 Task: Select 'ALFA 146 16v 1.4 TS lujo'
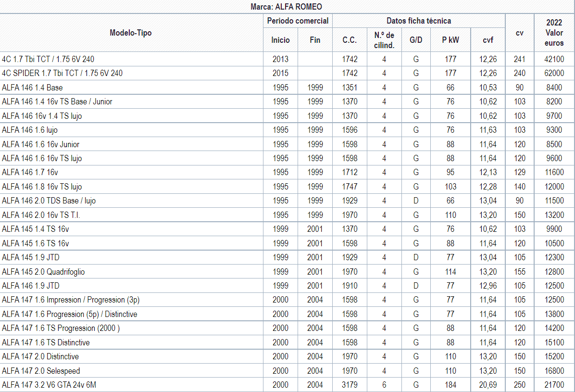coord(42,116)
